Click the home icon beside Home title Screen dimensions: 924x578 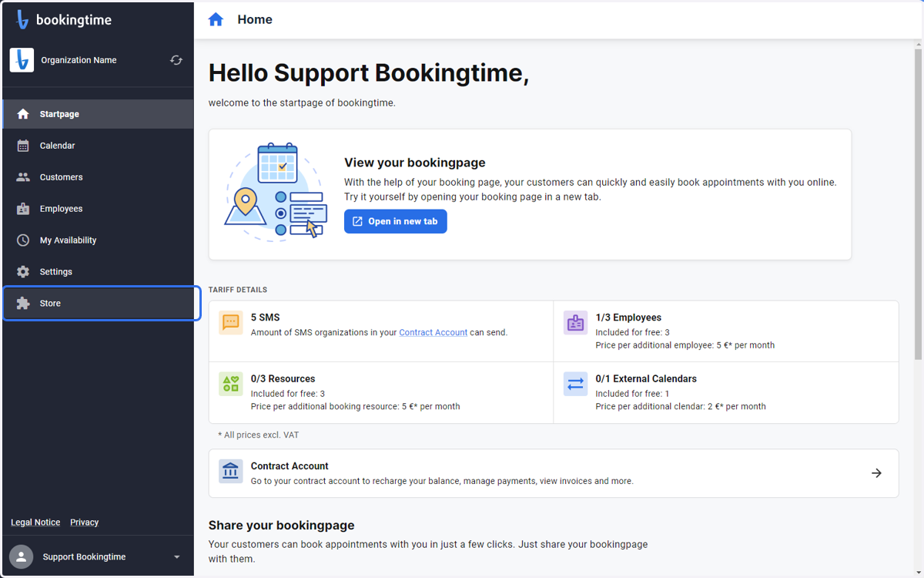[x=216, y=19]
